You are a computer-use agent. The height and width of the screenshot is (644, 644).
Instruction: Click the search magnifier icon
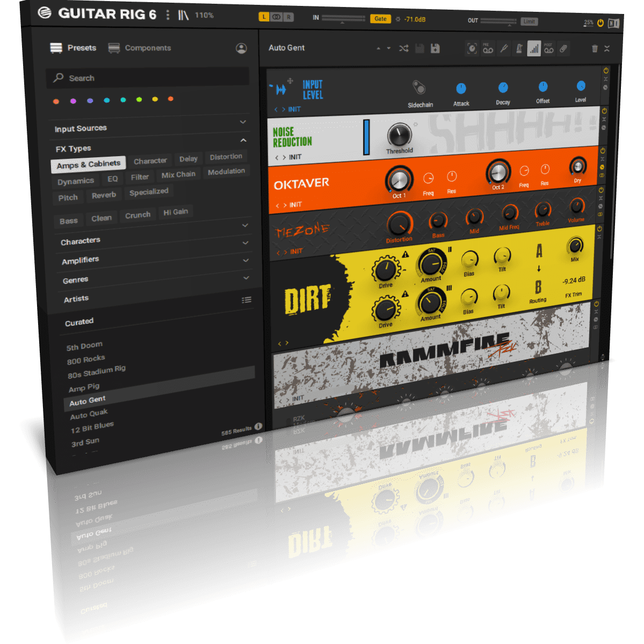pyautogui.click(x=58, y=78)
